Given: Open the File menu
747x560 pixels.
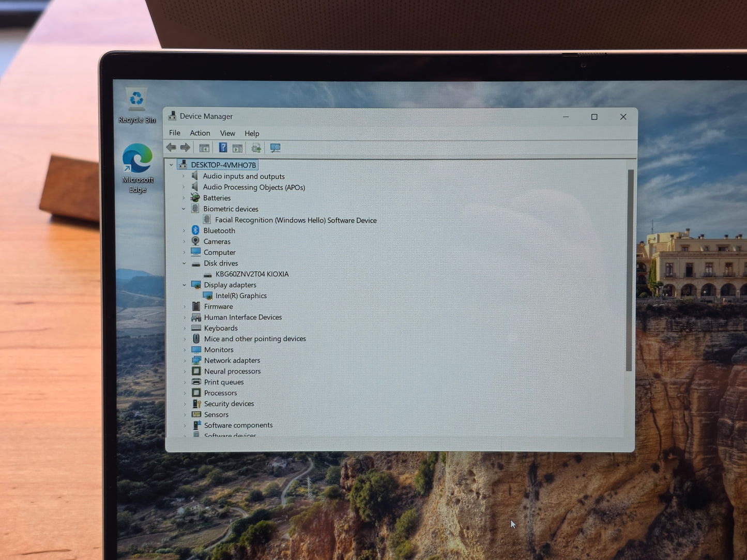Looking at the screenshot, I should (x=175, y=133).
